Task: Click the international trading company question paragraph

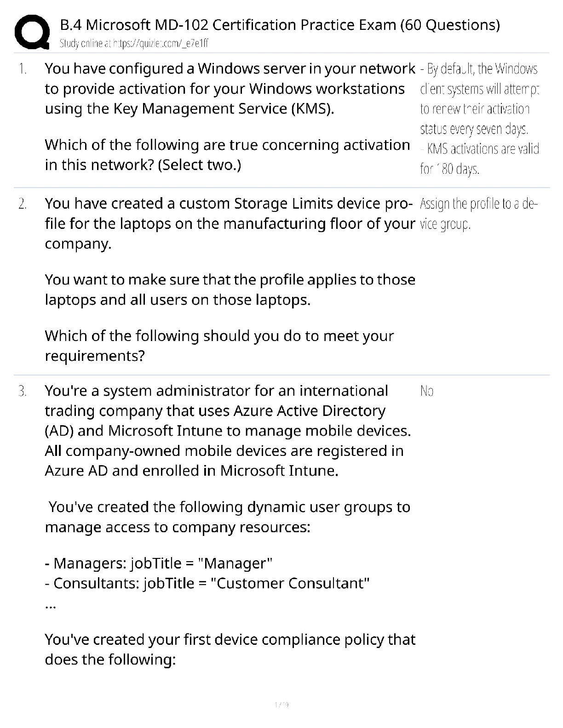Action: [x=227, y=431]
